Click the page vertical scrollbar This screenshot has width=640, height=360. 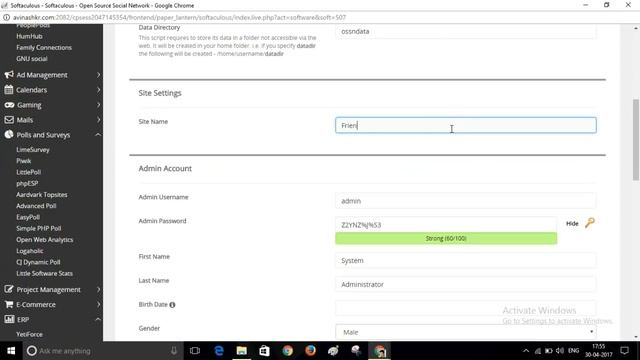tap(636, 140)
